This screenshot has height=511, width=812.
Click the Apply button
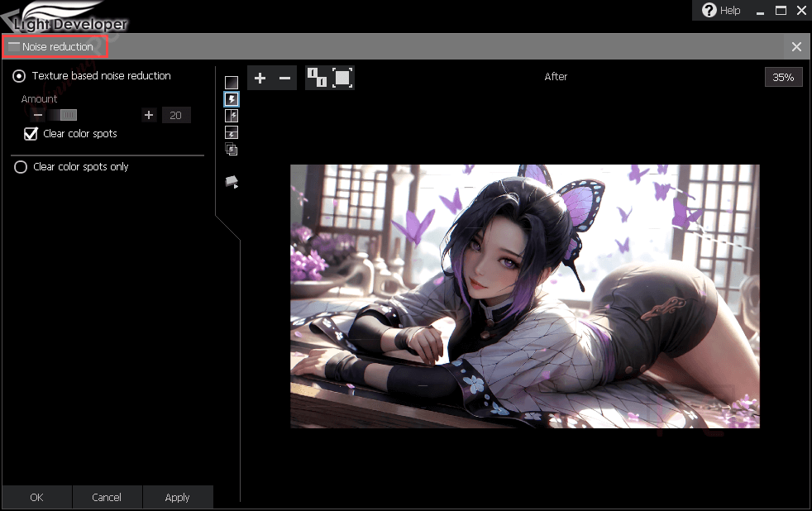tap(177, 497)
